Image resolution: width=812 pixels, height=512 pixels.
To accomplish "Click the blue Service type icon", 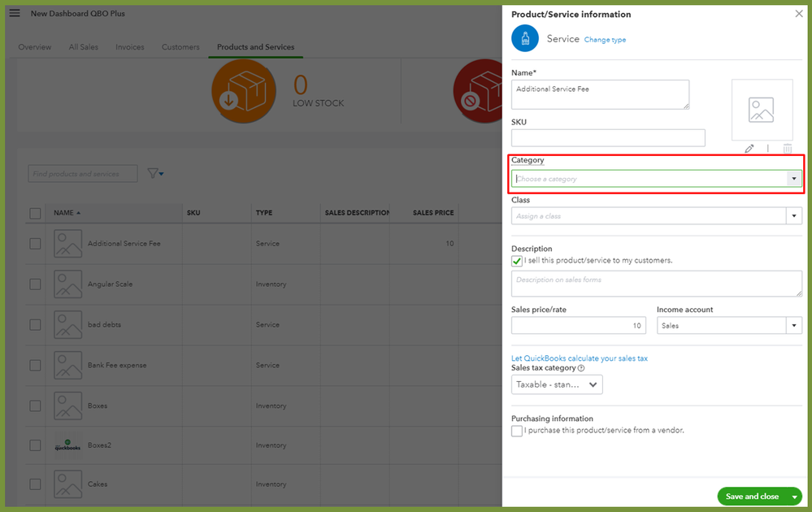I will (525, 38).
